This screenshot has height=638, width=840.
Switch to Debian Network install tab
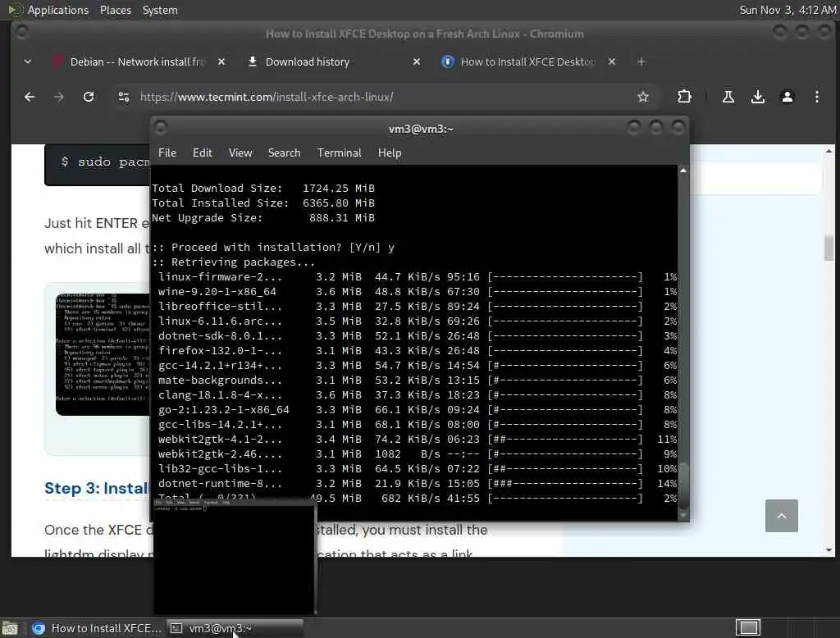click(137, 62)
